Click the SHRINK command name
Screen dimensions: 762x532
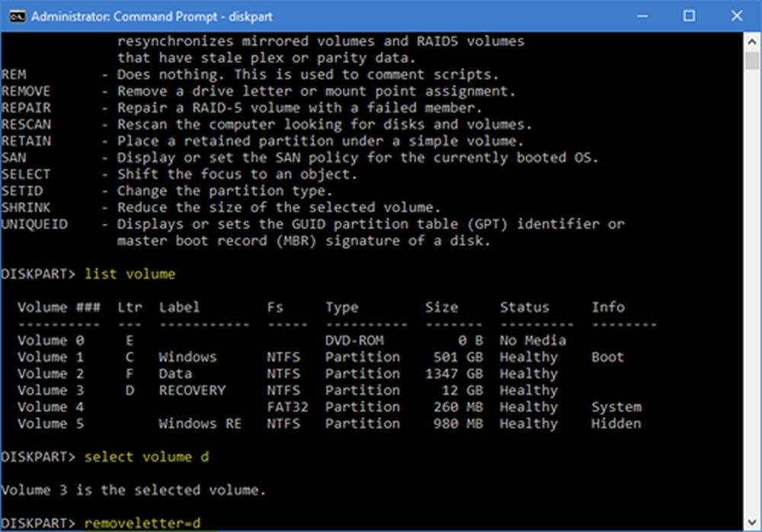[26, 207]
